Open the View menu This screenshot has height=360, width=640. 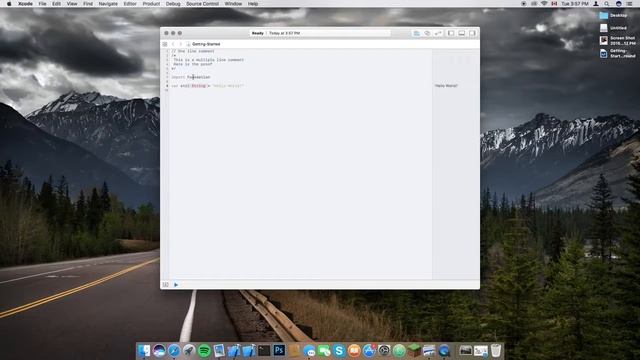click(72, 4)
